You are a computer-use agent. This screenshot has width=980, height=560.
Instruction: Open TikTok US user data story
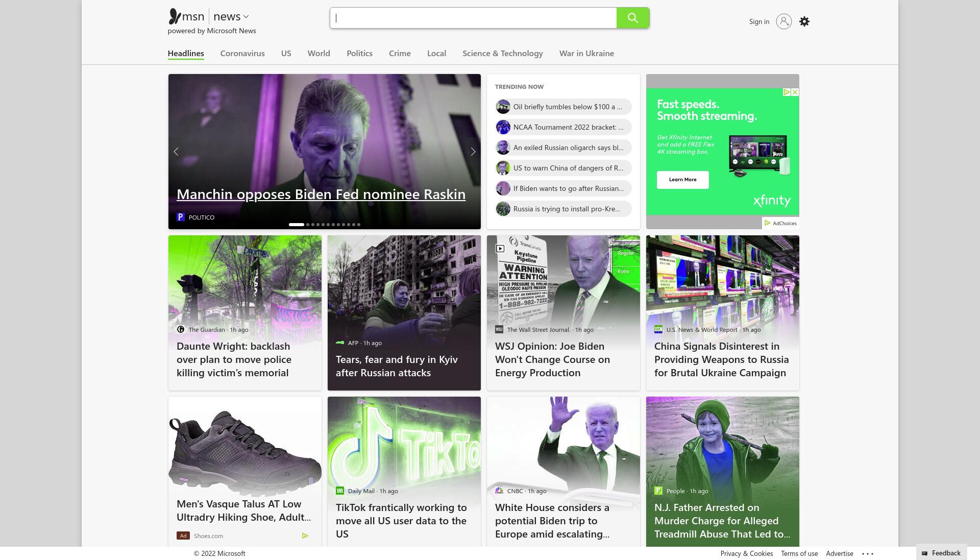coord(401,521)
